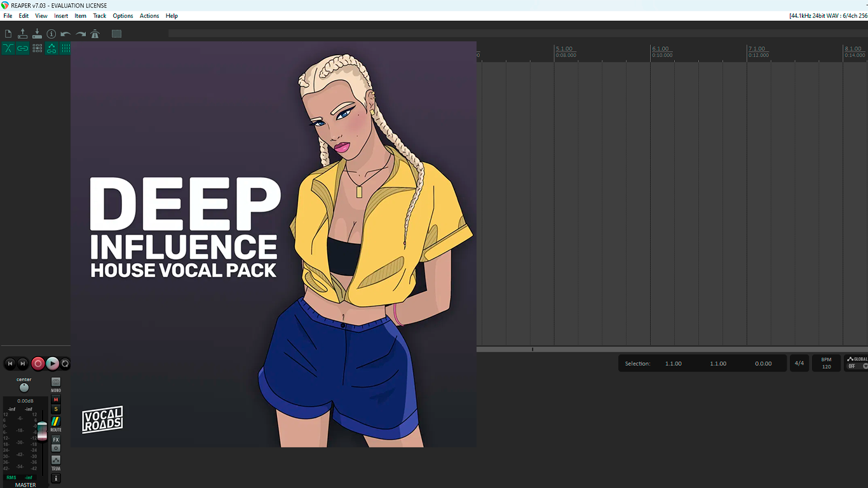This screenshot has width=868, height=488.
Task: Click the master 0.00dB volume readout
Action: (25, 401)
